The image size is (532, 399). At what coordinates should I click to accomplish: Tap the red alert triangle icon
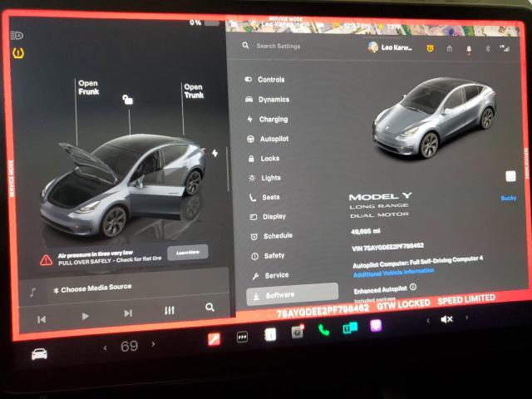tap(47, 260)
